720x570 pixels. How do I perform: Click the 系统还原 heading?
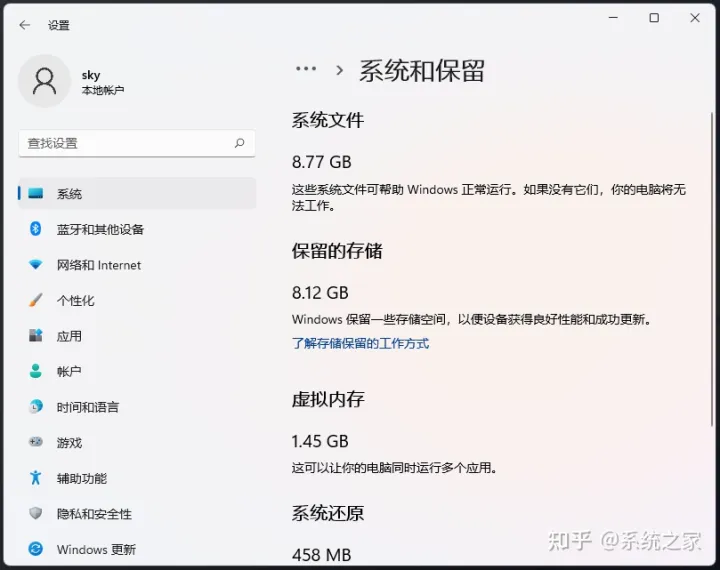click(x=328, y=513)
